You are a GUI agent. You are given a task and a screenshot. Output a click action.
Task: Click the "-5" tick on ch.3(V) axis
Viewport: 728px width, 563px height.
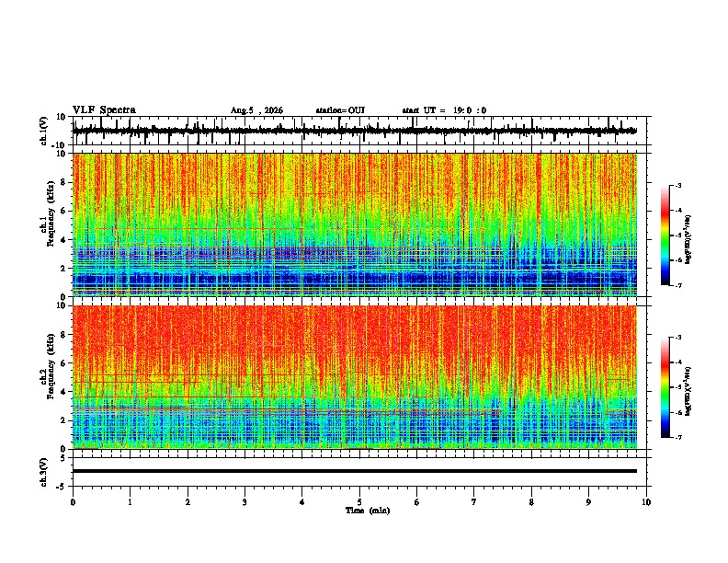(x=62, y=487)
